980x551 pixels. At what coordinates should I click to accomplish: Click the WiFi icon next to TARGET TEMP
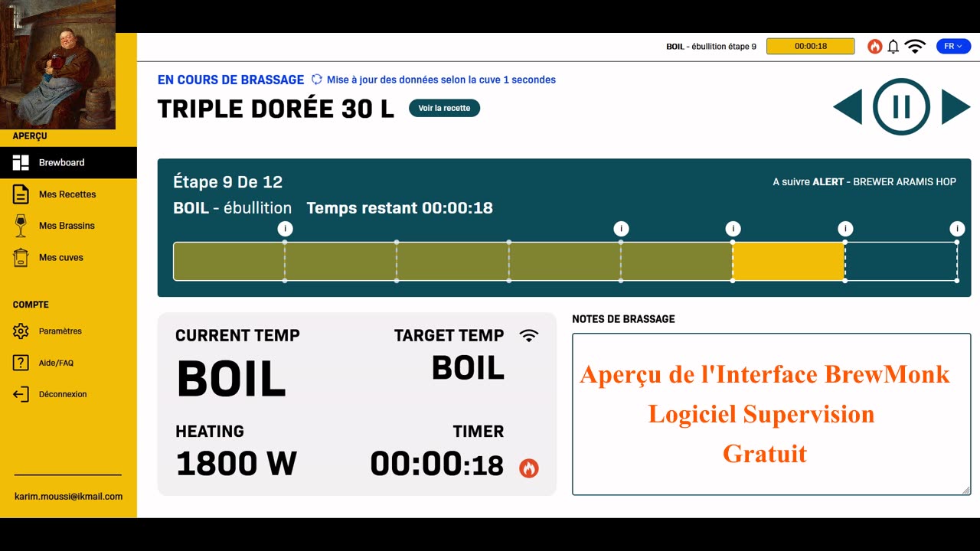tap(528, 335)
